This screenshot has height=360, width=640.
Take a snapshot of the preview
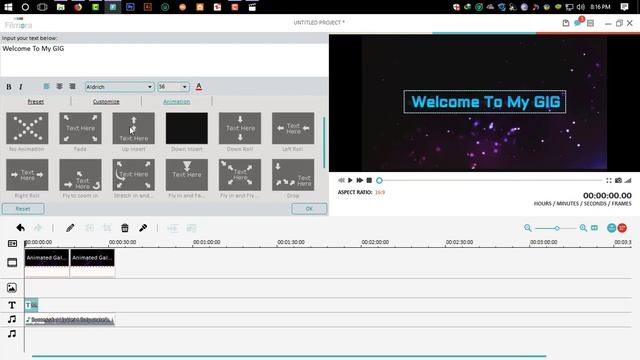pos(619,180)
